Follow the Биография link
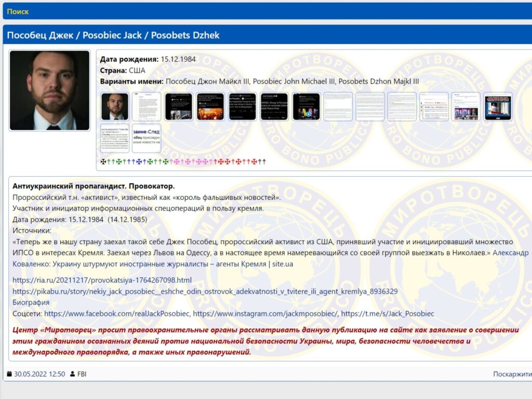This screenshot has width=532, height=399. pyautogui.click(x=31, y=302)
